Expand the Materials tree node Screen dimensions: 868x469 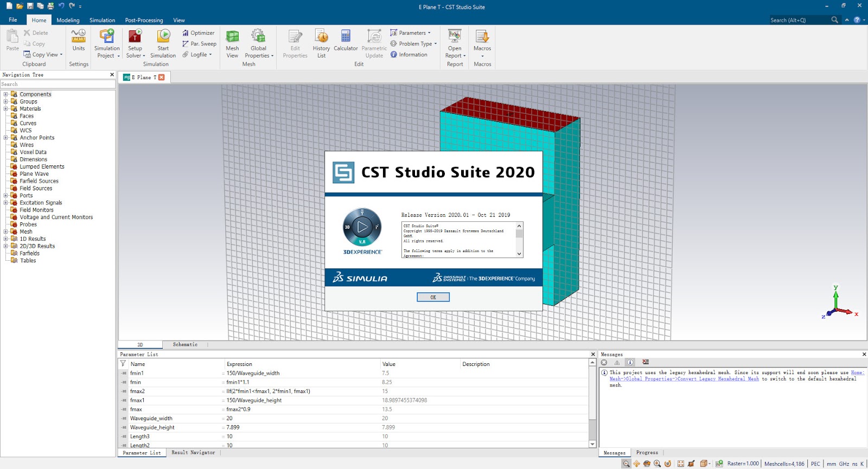click(x=5, y=109)
